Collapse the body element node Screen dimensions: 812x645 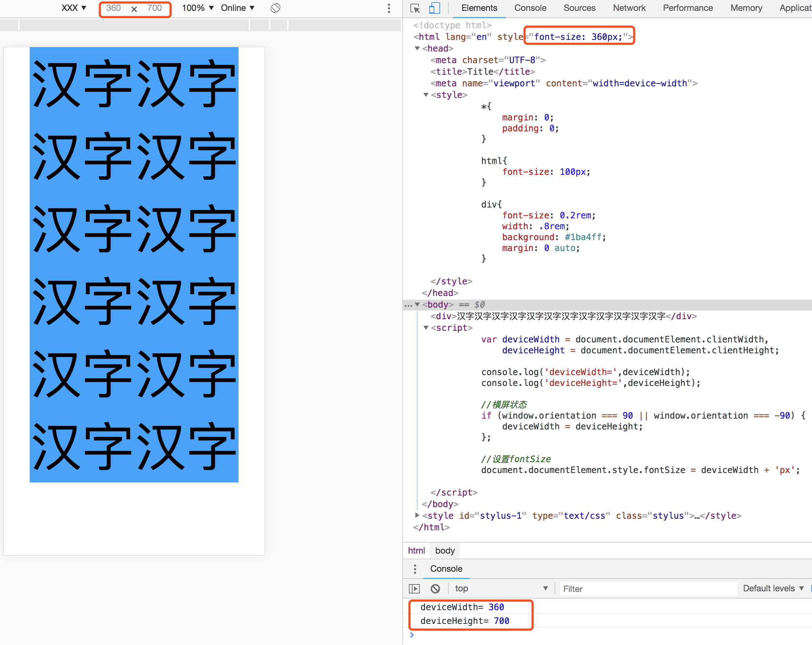click(417, 305)
